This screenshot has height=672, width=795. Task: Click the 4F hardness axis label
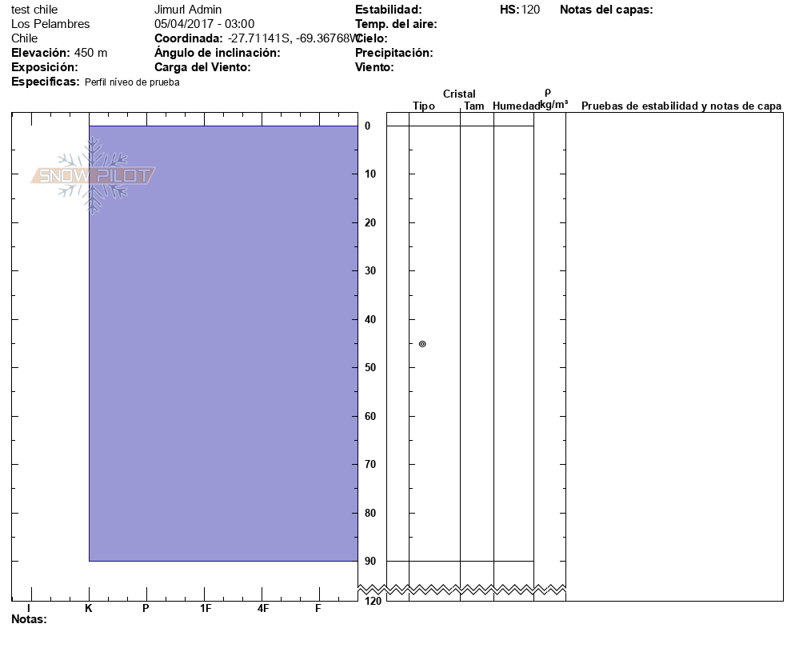(263, 608)
